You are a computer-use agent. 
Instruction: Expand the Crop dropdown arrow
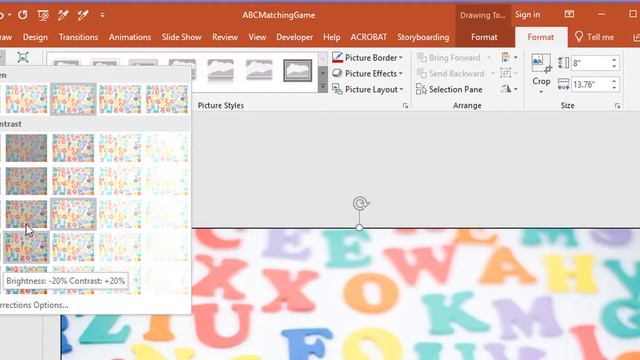(541, 91)
